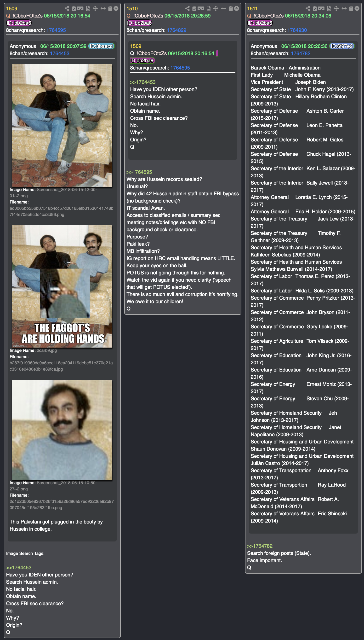Follow the 8chan link 1764930
This screenshot has height=640, width=364.
point(297,30)
